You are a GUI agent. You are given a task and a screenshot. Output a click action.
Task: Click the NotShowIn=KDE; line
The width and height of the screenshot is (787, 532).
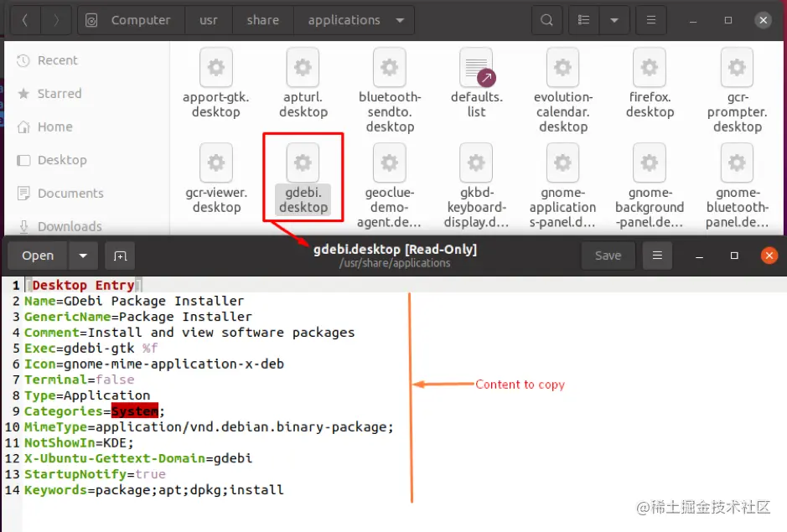point(79,442)
